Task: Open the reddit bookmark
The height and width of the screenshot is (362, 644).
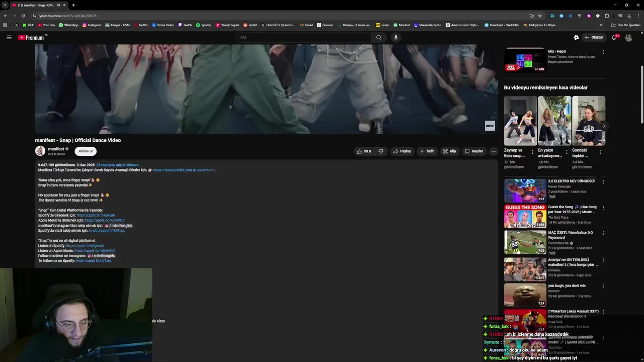Action: 250,25
